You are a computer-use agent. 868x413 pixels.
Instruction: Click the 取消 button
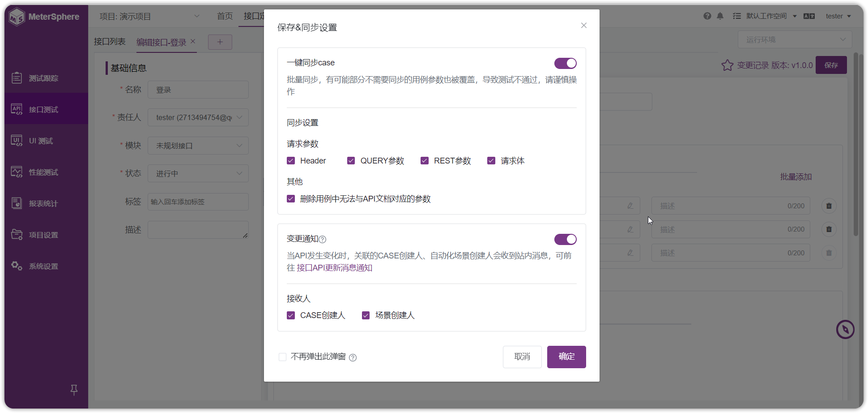point(522,357)
